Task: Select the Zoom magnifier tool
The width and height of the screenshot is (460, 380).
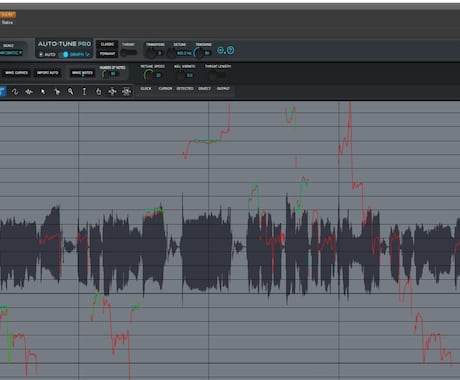Action: tap(71, 92)
